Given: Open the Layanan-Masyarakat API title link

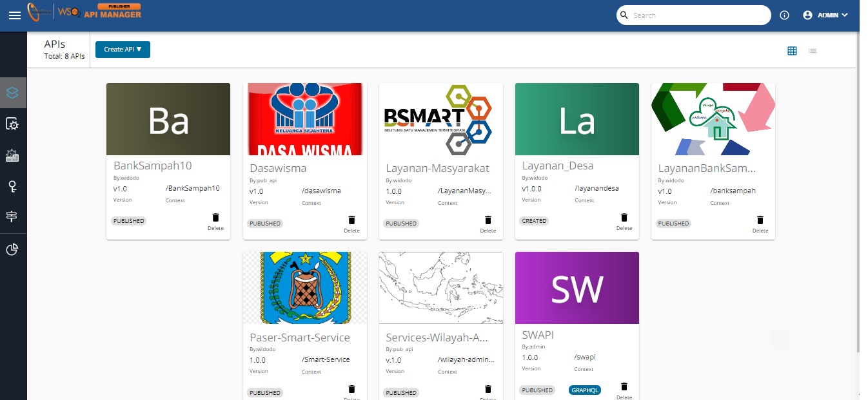Looking at the screenshot, I should point(437,169).
